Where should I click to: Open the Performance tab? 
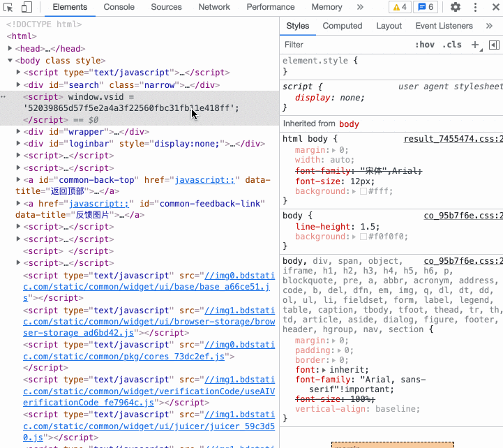pyautogui.click(x=271, y=7)
